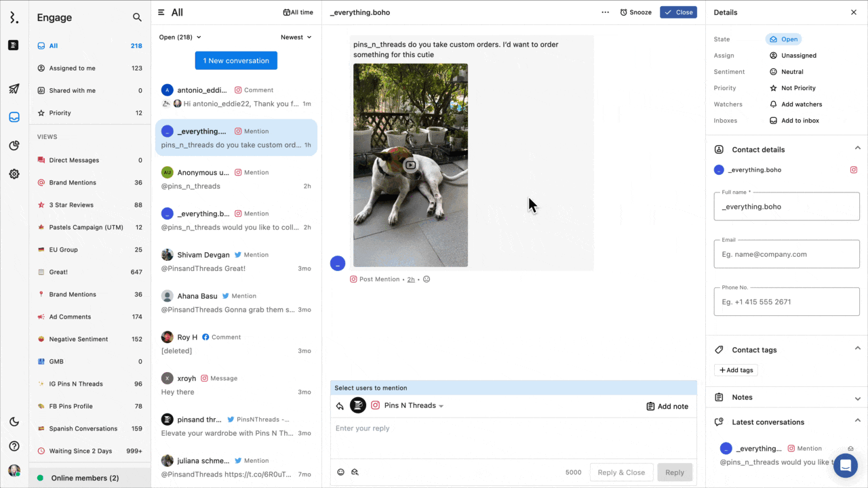Image resolution: width=868 pixels, height=488 pixels.
Task: Toggle dark mode moon icon
Action: [14, 422]
